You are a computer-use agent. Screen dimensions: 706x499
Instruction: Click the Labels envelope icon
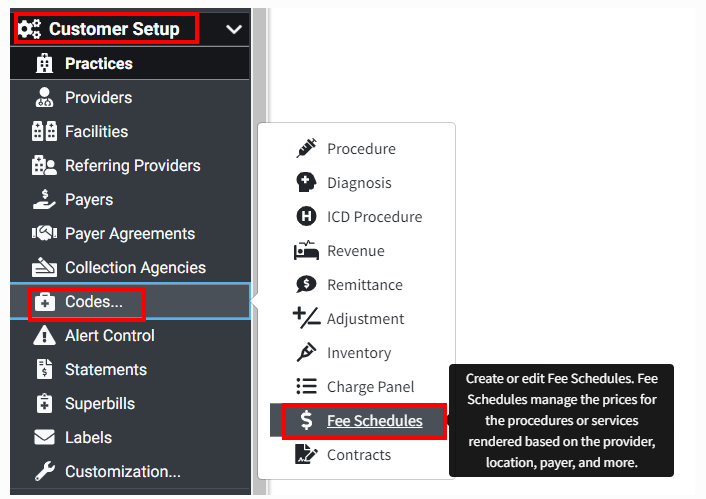coord(44,438)
